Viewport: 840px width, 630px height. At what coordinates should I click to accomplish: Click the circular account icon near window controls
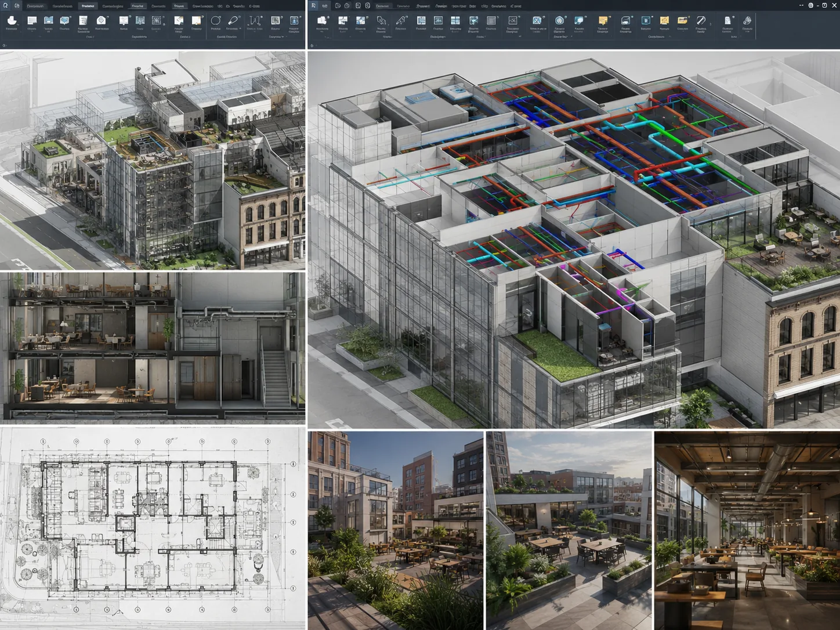pos(810,5)
